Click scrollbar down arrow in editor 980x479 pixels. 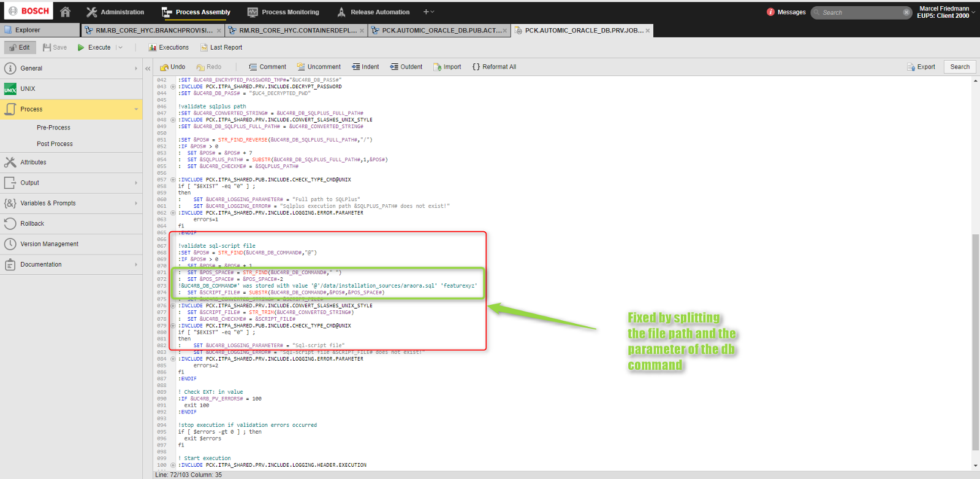[975, 466]
